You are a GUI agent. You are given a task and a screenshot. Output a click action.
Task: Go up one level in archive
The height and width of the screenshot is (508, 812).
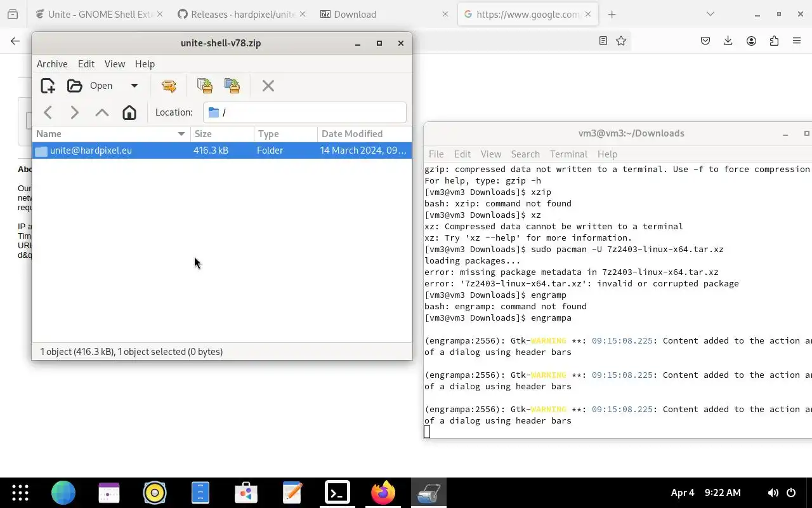101,112
